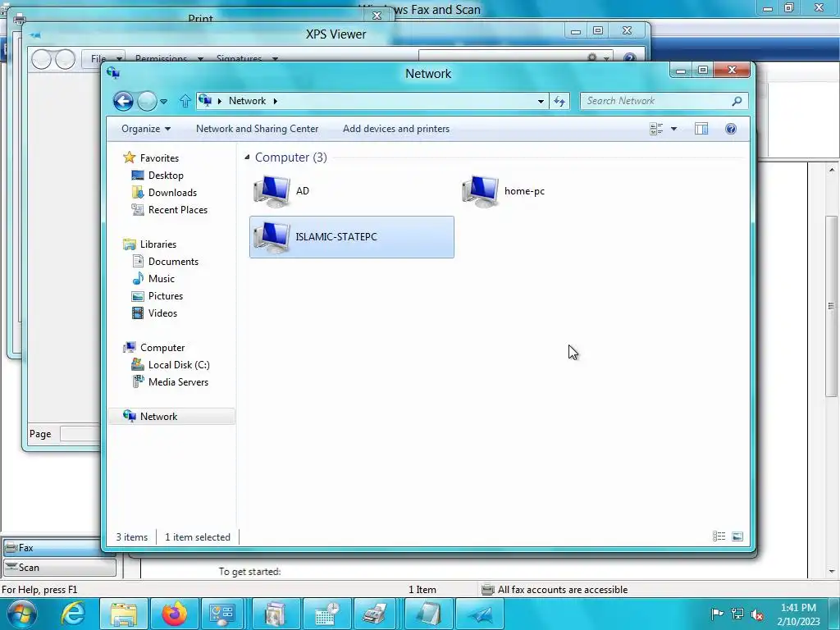This screenshot has height=630, width=840.
Task: Show the preview pane
Action: click(701, 129)
